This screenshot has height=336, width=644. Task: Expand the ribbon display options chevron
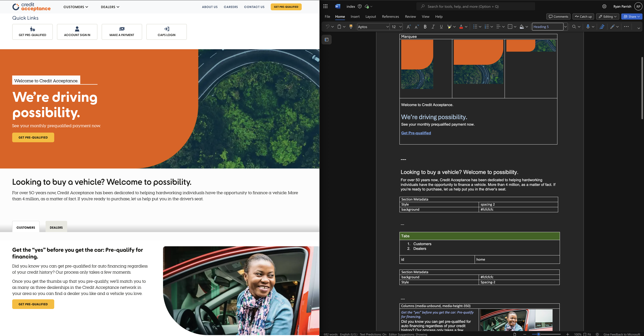639,28
